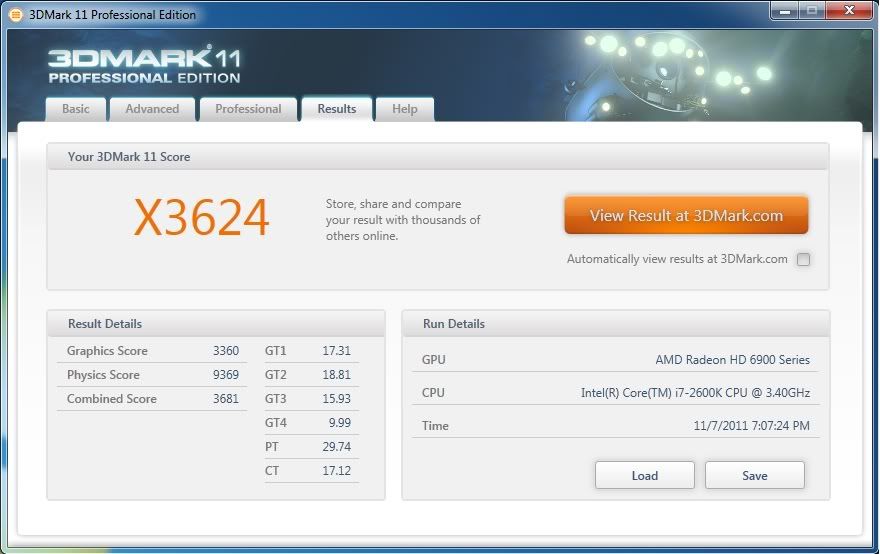Open the Basic tab
The image size is (880, 554).
click(x=76, y=109)
